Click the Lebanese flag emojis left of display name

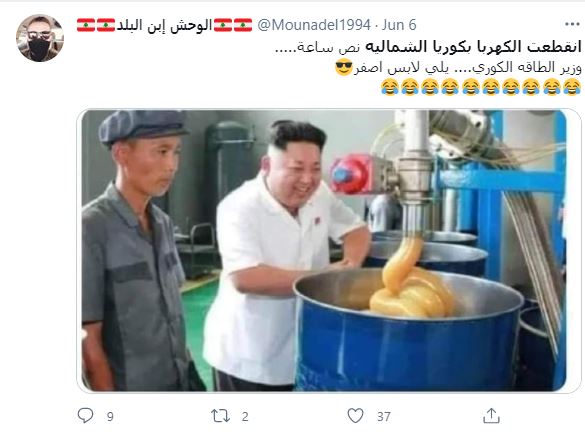[96, 25]
